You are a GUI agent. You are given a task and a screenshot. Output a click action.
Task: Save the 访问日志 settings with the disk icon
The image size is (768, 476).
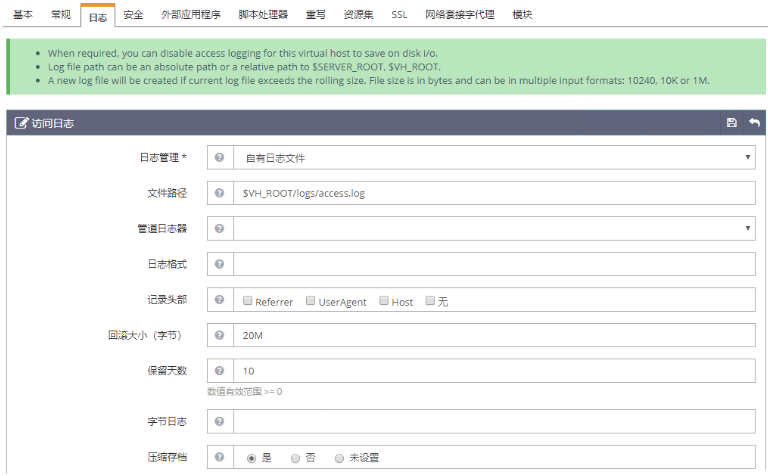tap(731, 122)
